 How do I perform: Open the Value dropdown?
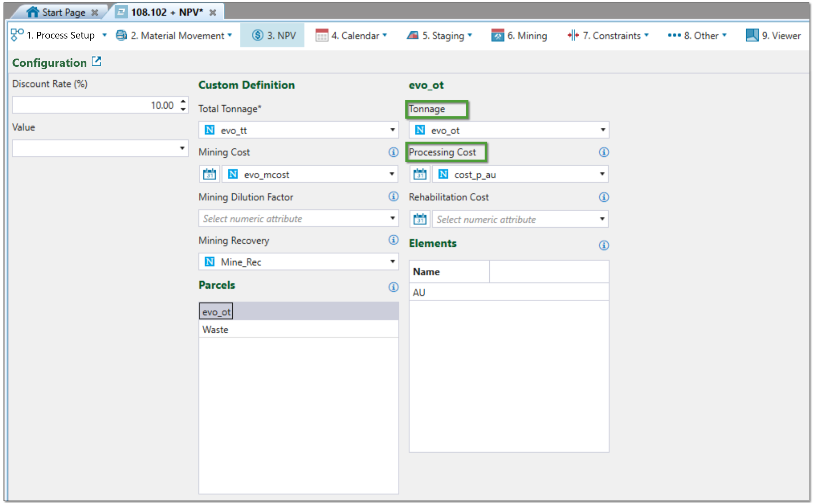click(182, 148)
